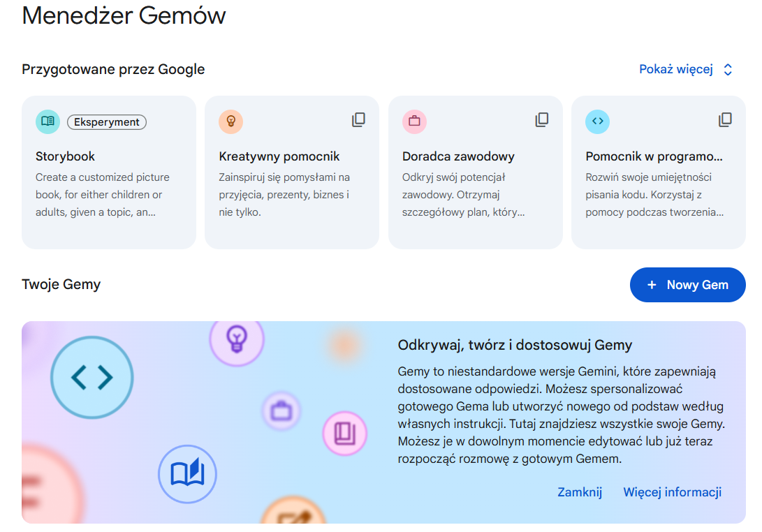Dismiss the banner with Zamknij
This screenshot has width=762, height=532.
[580, 492]
